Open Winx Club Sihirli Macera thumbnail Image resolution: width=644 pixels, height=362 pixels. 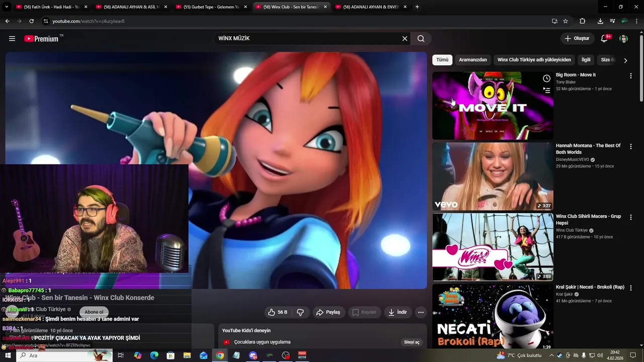[x=493, y=247]
